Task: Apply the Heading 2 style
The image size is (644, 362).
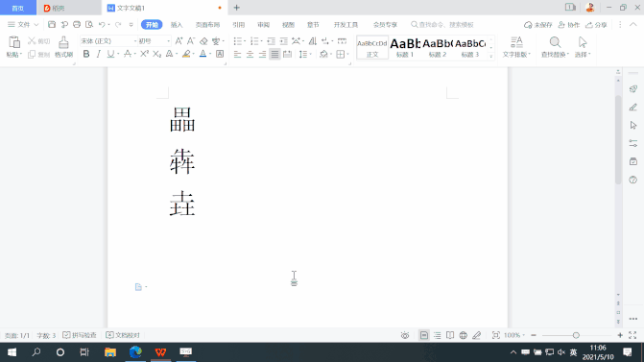Action: point(438,48)
